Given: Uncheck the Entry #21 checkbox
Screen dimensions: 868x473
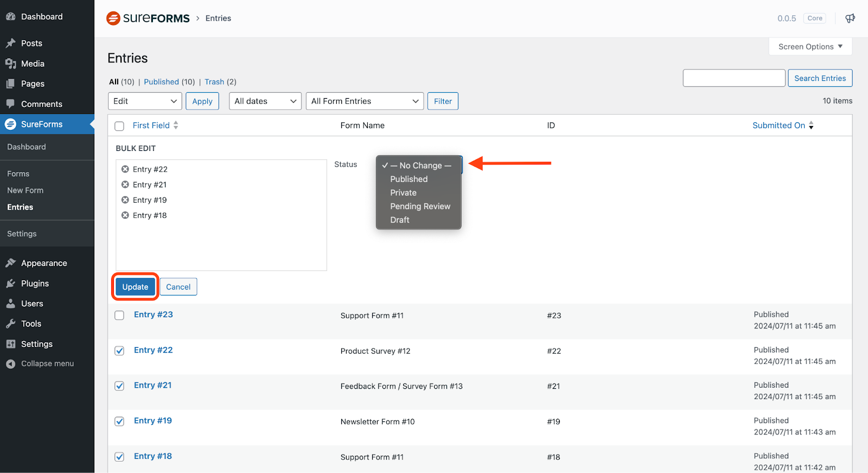Looking at the screenshot, I should coord(119,386).
